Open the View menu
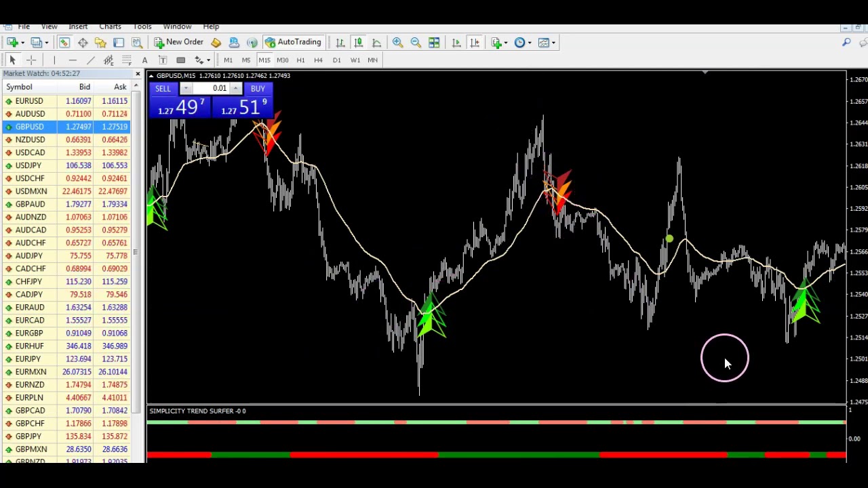 click(x=49, y=26)
